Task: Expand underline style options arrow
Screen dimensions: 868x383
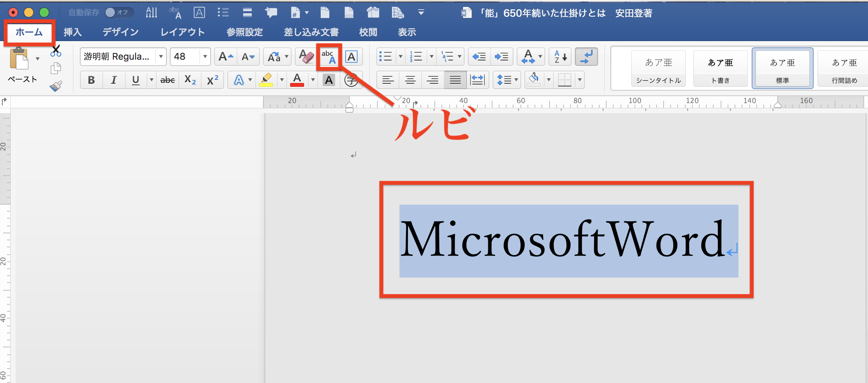Action: (152, 80)
